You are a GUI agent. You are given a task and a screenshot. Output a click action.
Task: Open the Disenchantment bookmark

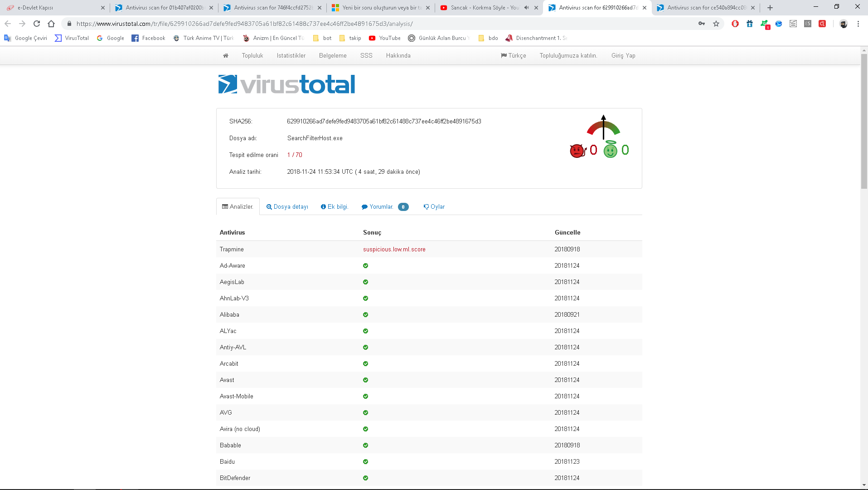(x=536, y=38)
